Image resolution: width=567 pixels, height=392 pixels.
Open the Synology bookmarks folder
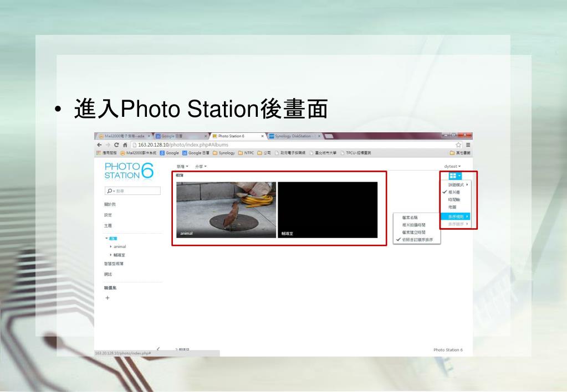(x=224, y=153)
